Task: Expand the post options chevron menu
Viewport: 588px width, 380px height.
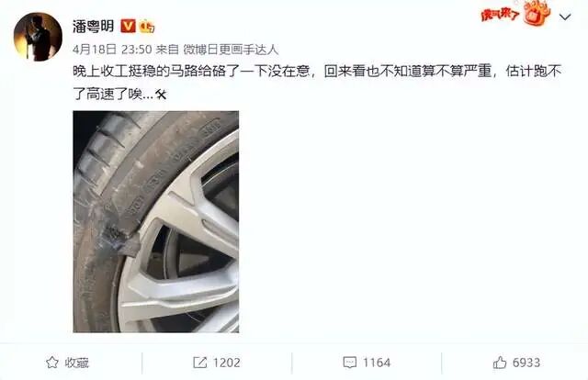Action: click(x=565, y=17)
